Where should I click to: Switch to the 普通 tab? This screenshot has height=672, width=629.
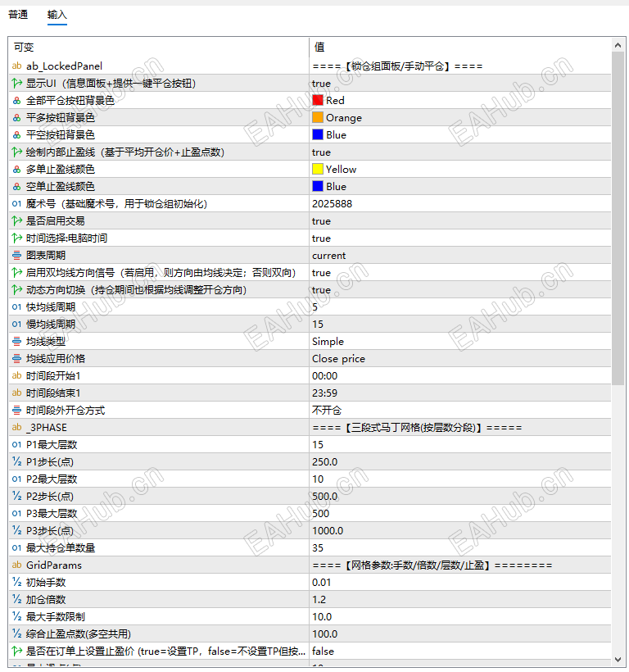coord(18,15)
